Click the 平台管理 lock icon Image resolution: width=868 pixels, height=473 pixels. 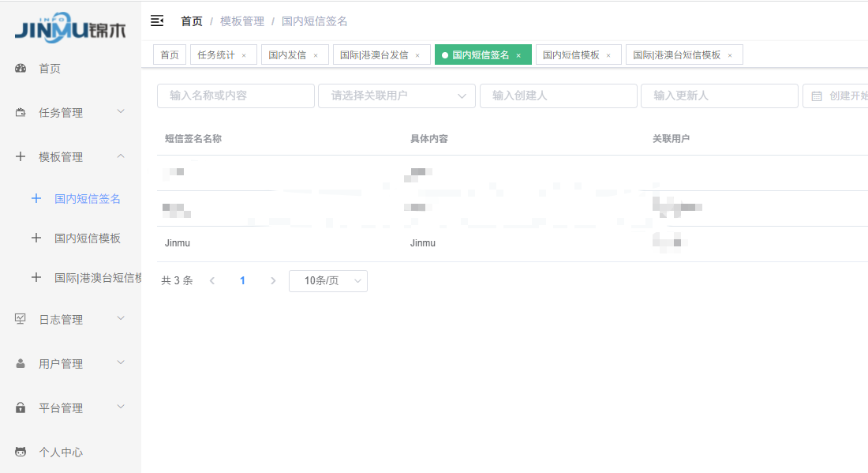(x=21, y=407)
